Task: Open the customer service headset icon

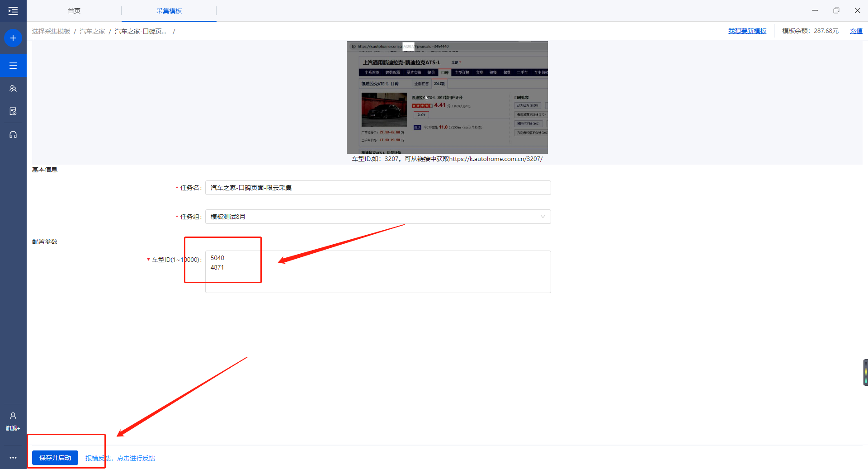Action: pyautogui.click(x=13, y=134)
